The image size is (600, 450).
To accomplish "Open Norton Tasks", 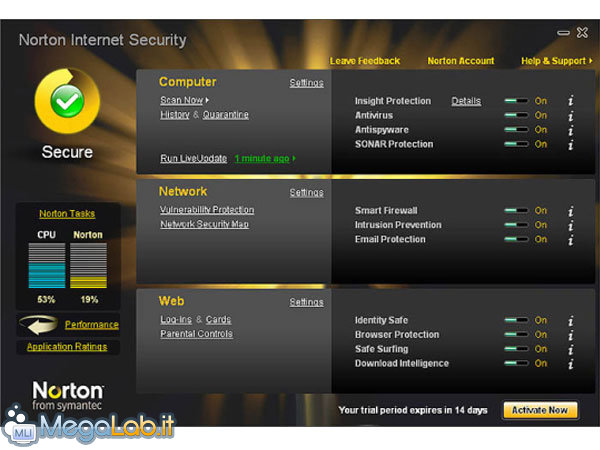I will [67, 214].
